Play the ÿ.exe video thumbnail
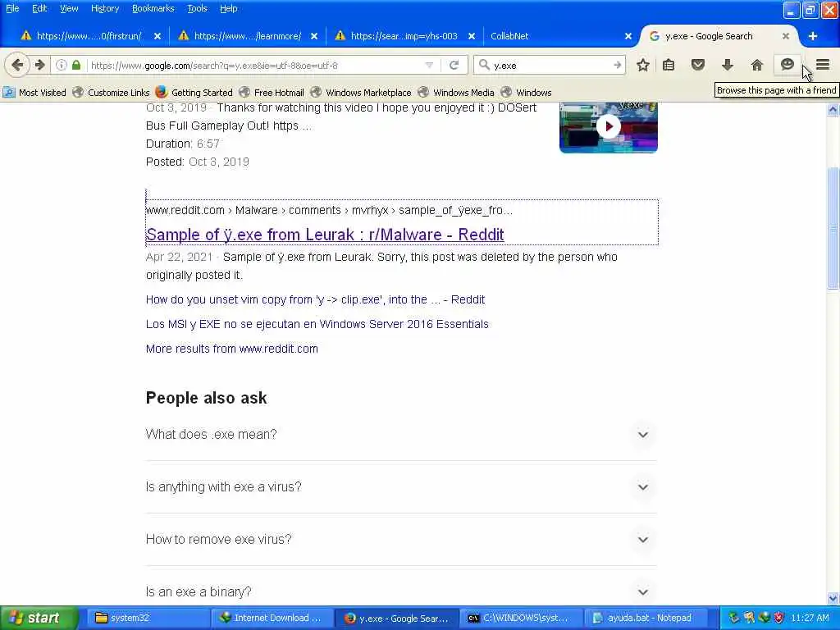 609,127
